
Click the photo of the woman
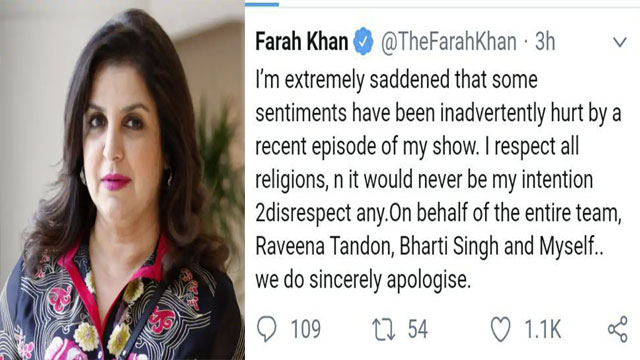[122, 180]
